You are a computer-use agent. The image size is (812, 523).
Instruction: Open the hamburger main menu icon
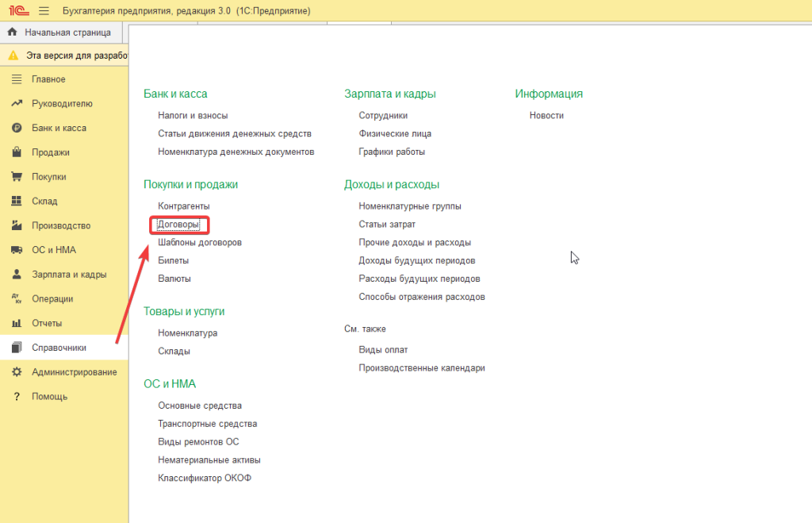pos(44,11)
